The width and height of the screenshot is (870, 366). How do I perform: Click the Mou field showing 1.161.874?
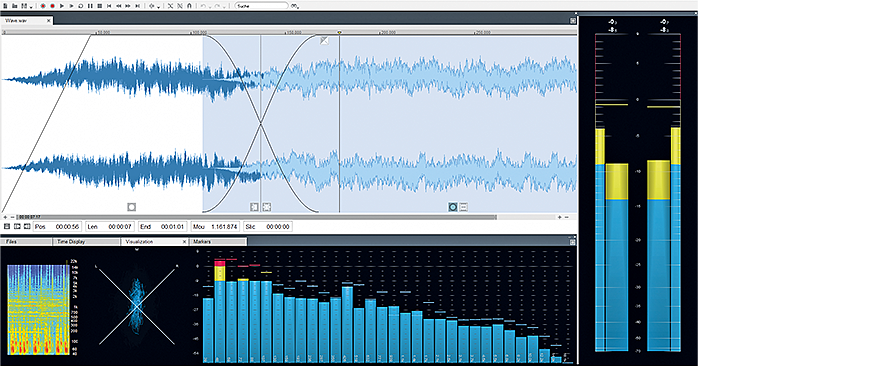click(x=216, y=227)
